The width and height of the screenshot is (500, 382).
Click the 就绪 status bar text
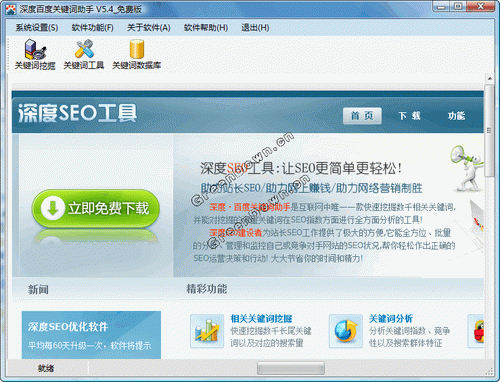46,368
